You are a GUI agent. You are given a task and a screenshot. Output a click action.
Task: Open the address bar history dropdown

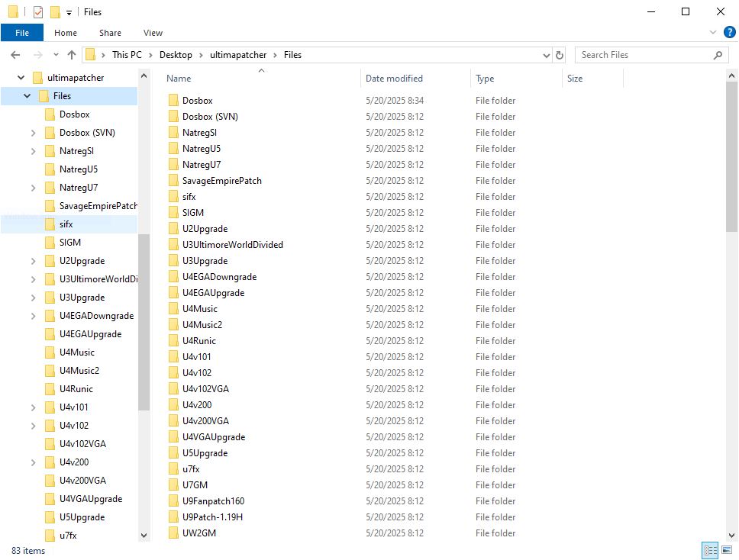[x=547, y=55]
